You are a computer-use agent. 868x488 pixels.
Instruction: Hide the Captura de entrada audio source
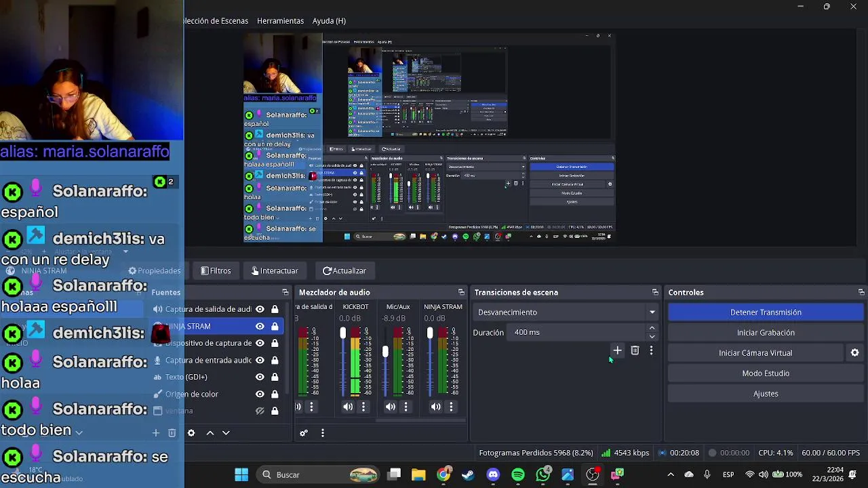tap(260, 360)
